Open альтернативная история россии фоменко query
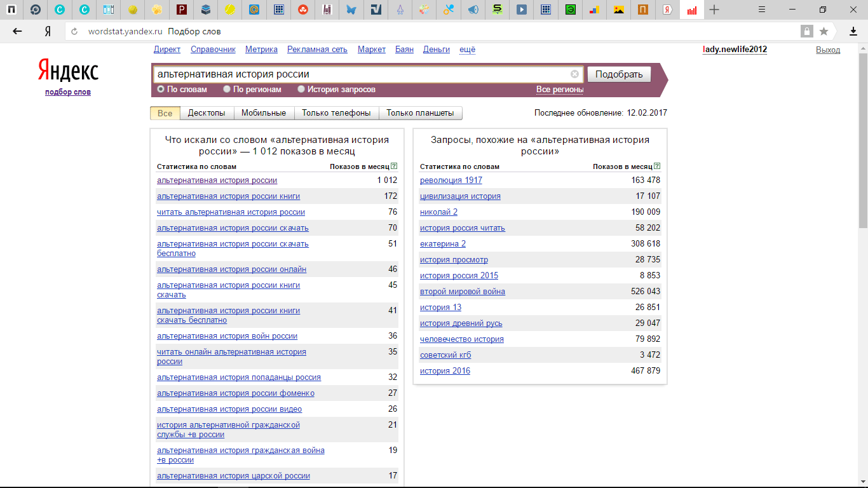Image resolution: width=868 pixels, height=488 pixels. [x=236, y=393]
